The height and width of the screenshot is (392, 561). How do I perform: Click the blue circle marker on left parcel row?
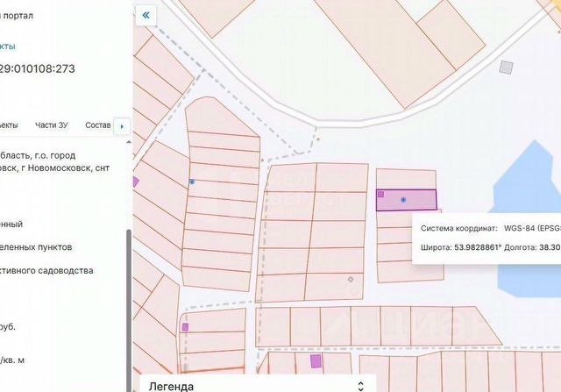192,182
